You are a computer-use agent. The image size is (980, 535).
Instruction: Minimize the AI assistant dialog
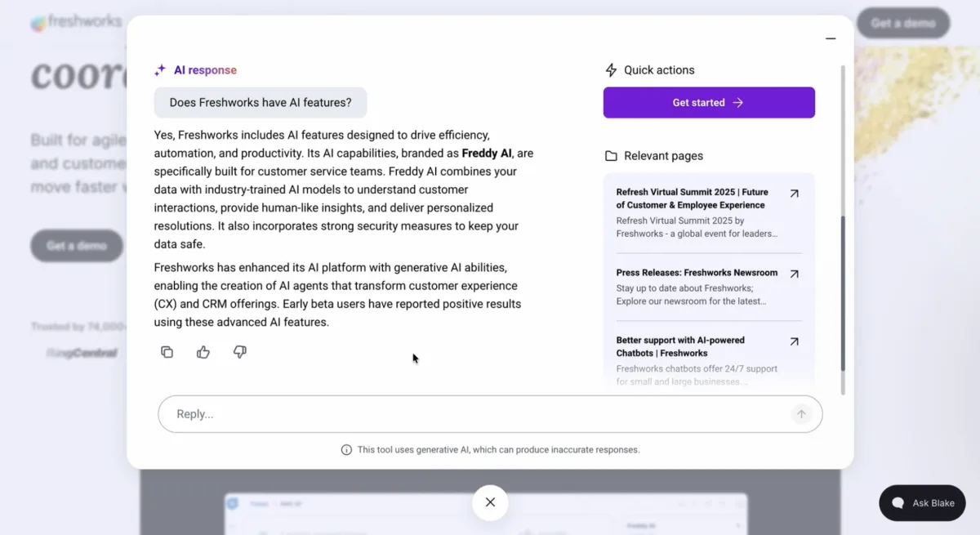pyautogui.click(x=831, y=38)
